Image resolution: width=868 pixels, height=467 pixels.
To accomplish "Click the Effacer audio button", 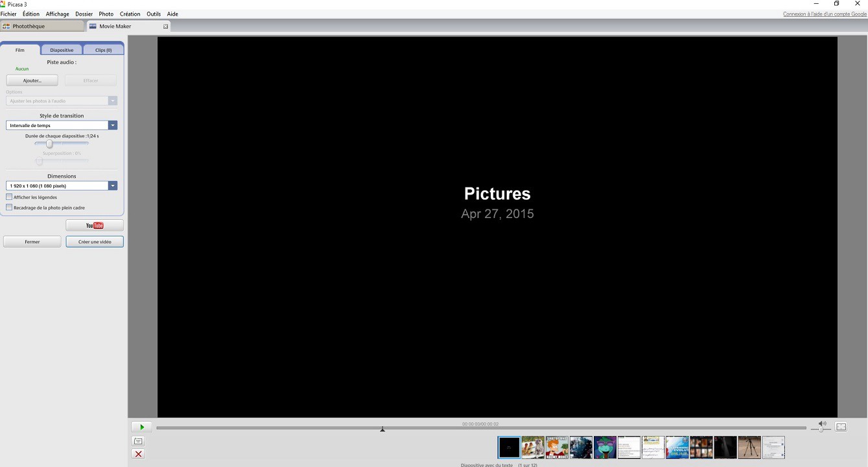I will 91,80.
